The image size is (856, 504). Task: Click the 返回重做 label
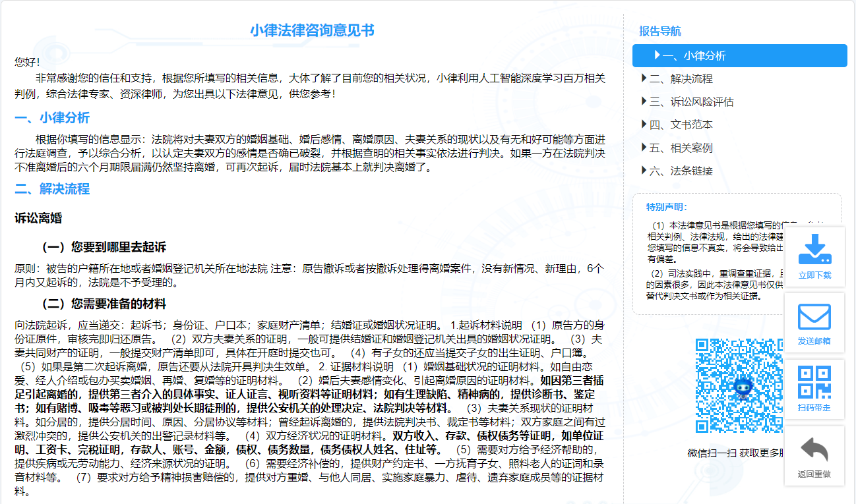tap(814, 474)
